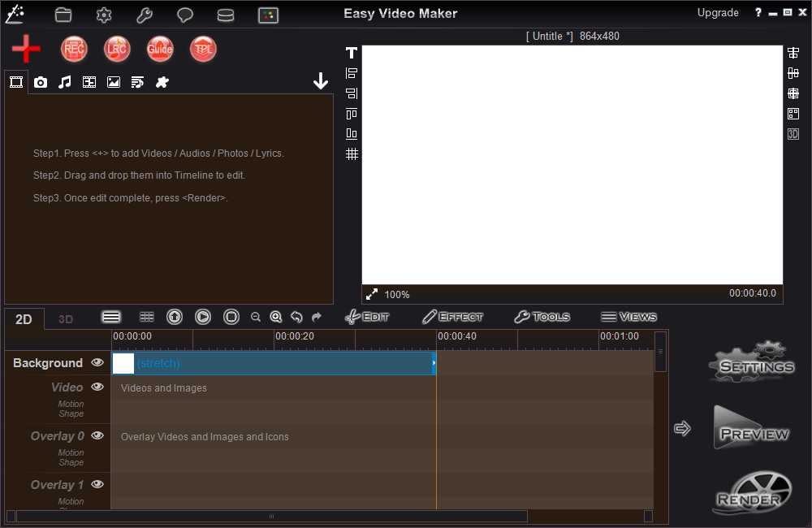Open the gear settings icon in top bar
812x528 pixels.
104,15
